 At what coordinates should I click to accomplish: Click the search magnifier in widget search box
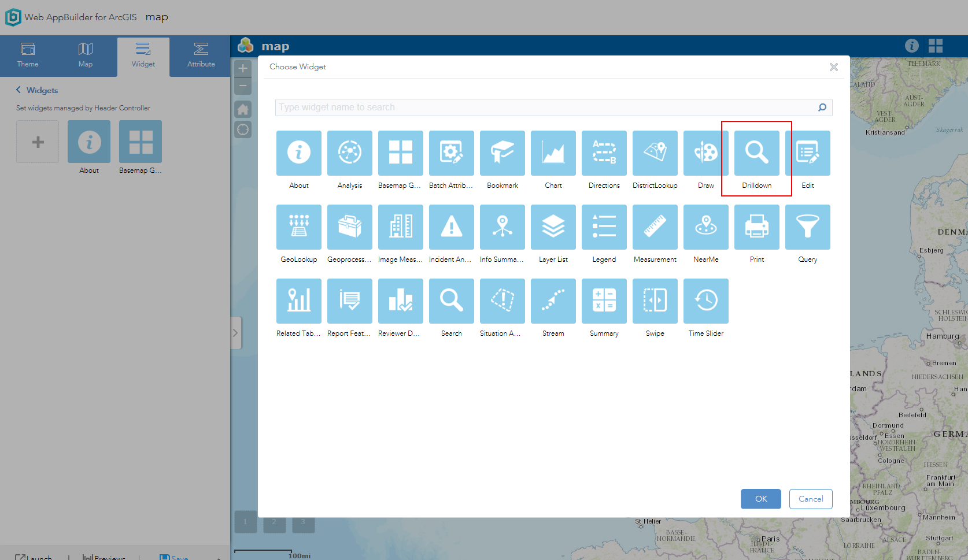822,107
